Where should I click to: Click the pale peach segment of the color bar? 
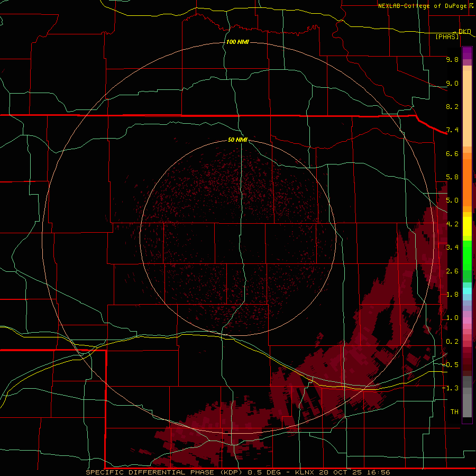tap(467, 108)
